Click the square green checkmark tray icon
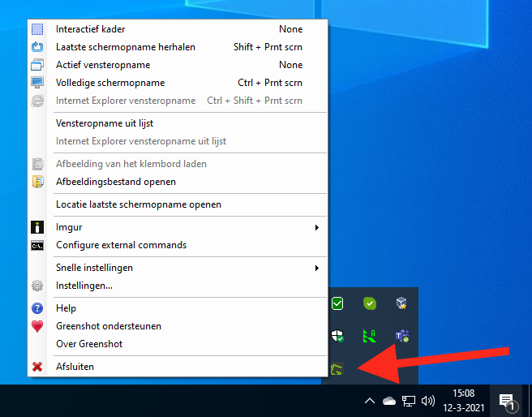The width and height of the screenshot is (532, 417). point(337,303)
